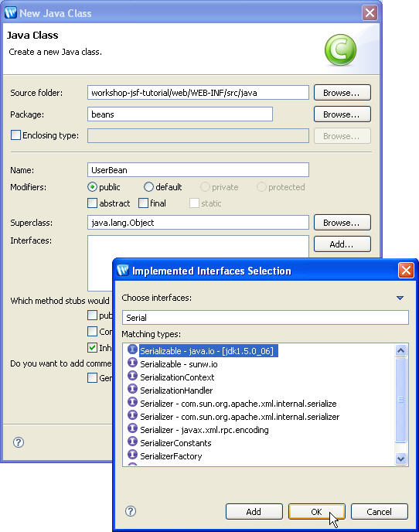Select Serializer - com.sun.org.apache.xml.internal.serializer

[240, 417]
